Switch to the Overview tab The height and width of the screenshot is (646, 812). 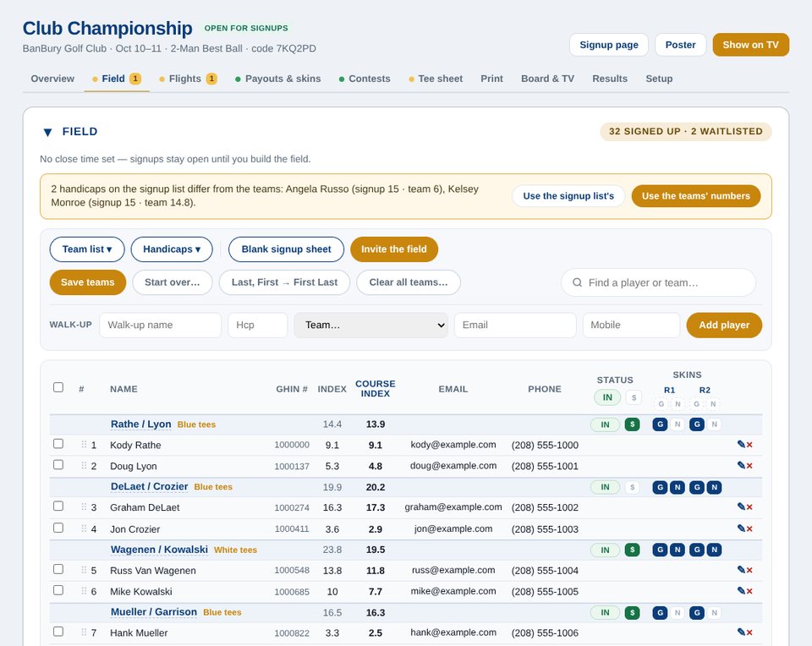pos(52,79)
